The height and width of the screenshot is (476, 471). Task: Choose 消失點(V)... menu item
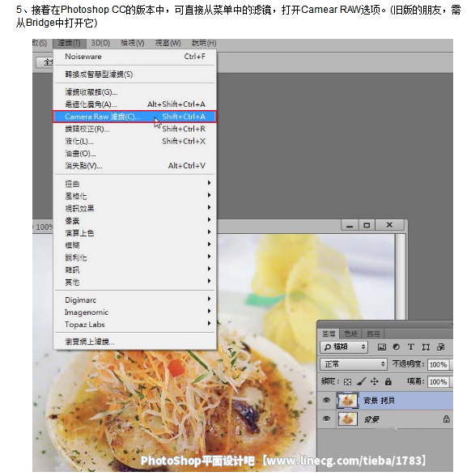pos(134,166)
